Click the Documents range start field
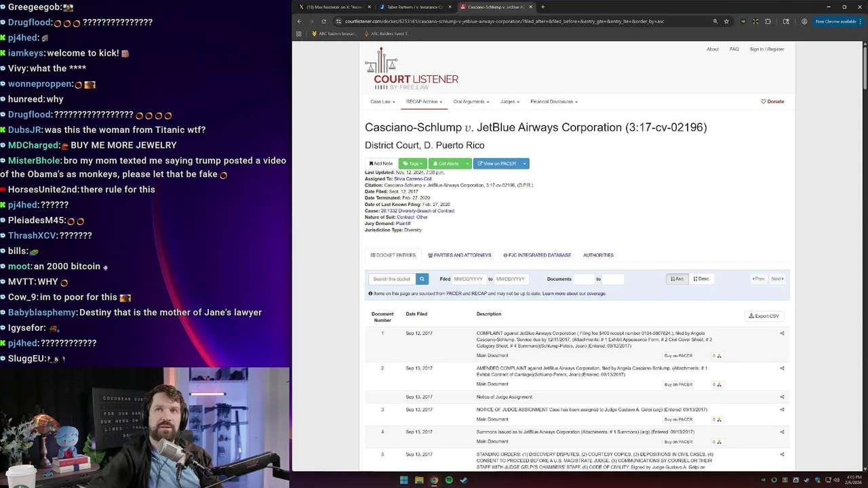The image size is (868, 488). pos(584,279)
